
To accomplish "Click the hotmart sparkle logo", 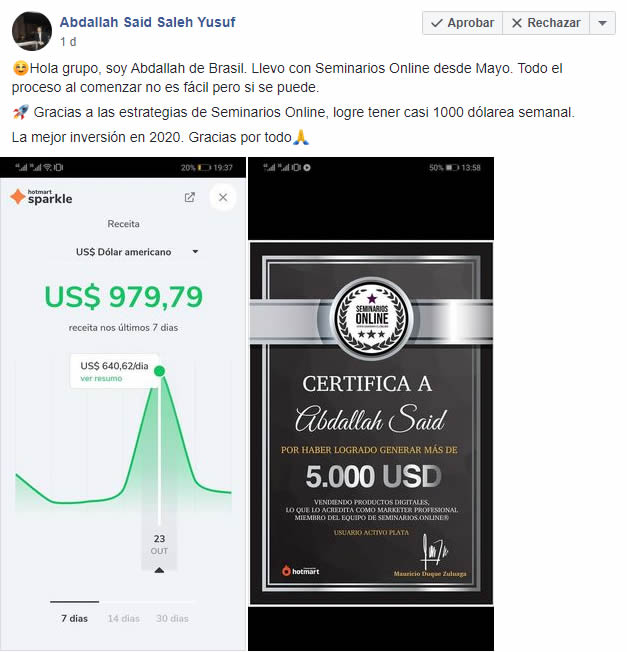I will tap(41, 197).
